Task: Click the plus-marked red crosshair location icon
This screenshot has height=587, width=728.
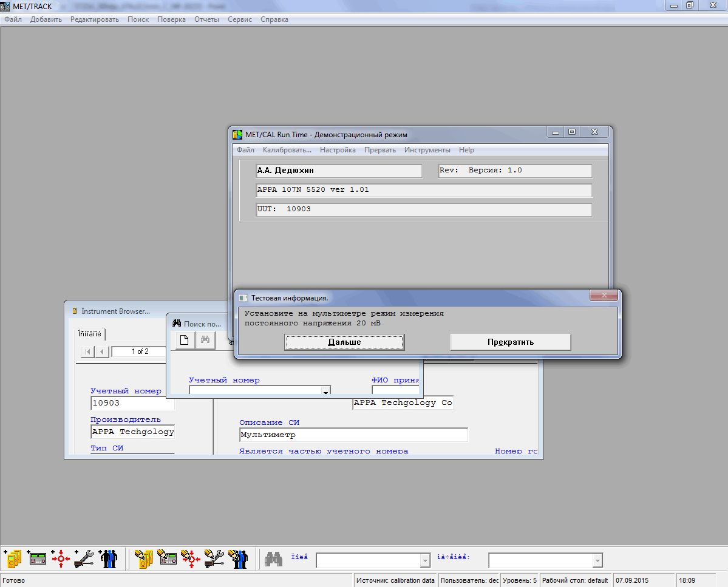Action: point(61,558)
